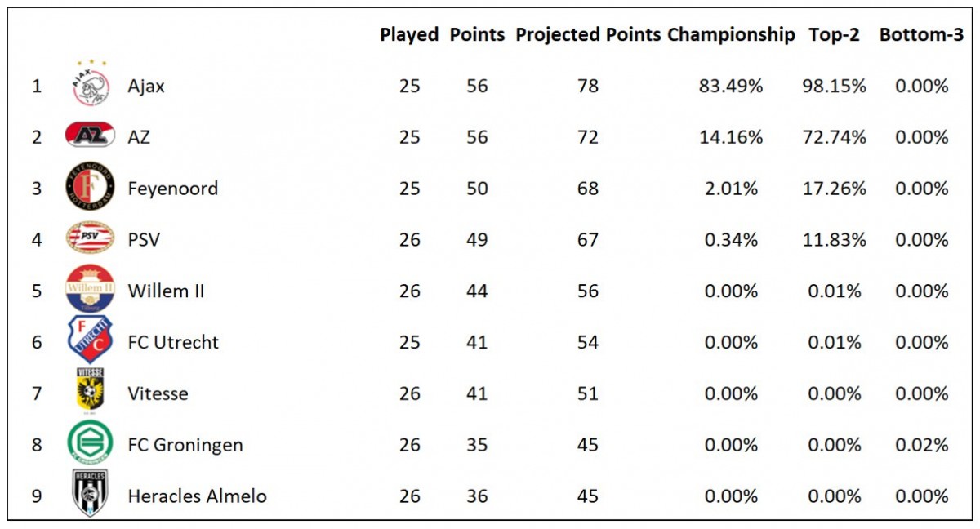Click the Played column header

pyautogui.click(x=409, y=35)
